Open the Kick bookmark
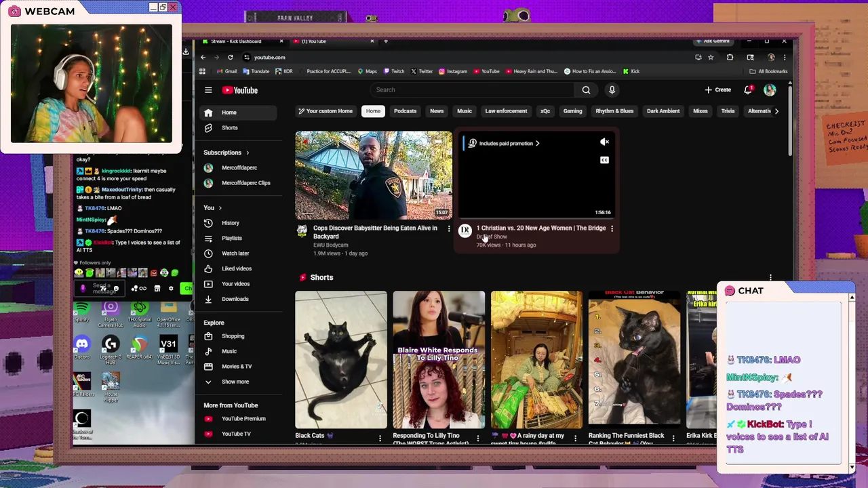Screen dimensions: 868x488 [631, 71]
